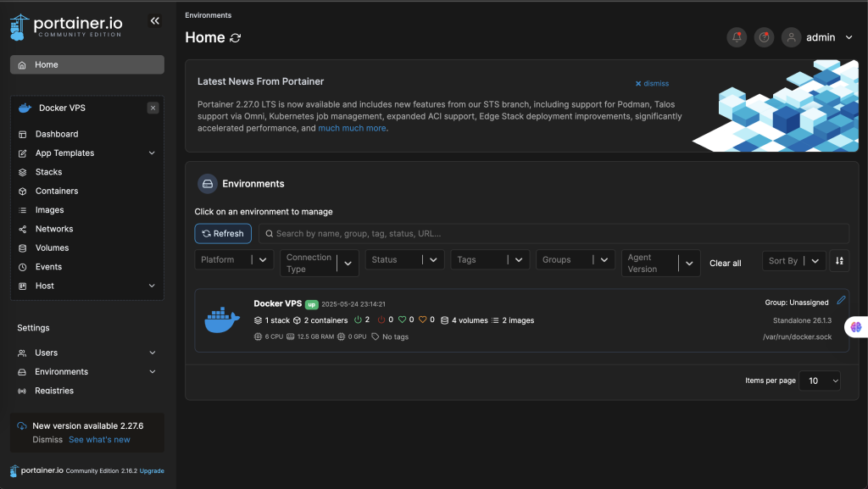Click the up status badge
The width and height of the screenshot is (868, 489).
tap(312, 304)
